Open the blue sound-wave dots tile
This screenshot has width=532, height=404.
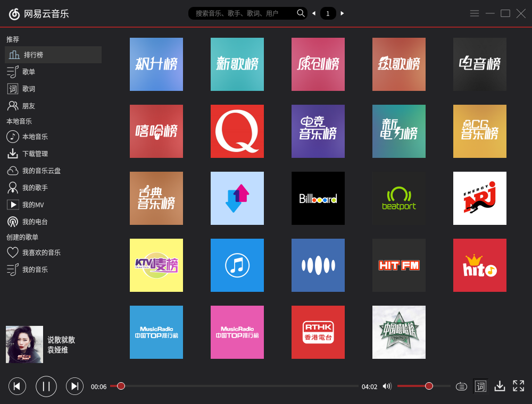(318, 265)
